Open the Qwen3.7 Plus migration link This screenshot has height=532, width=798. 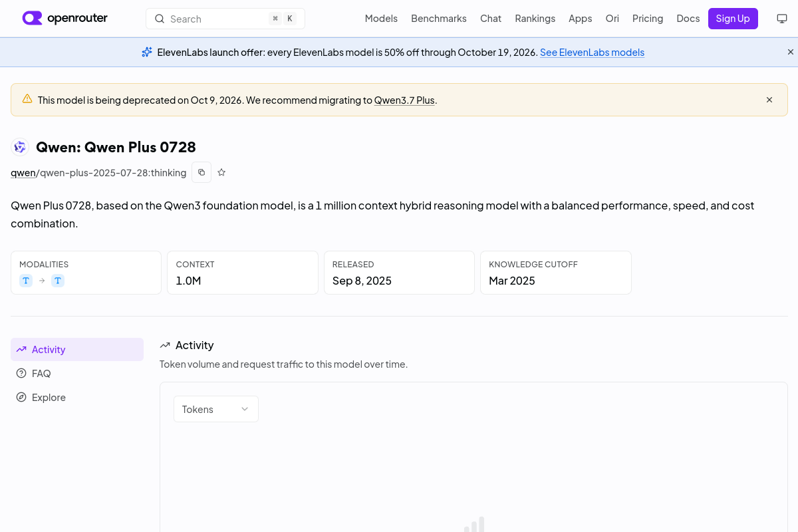coord(404,100)
